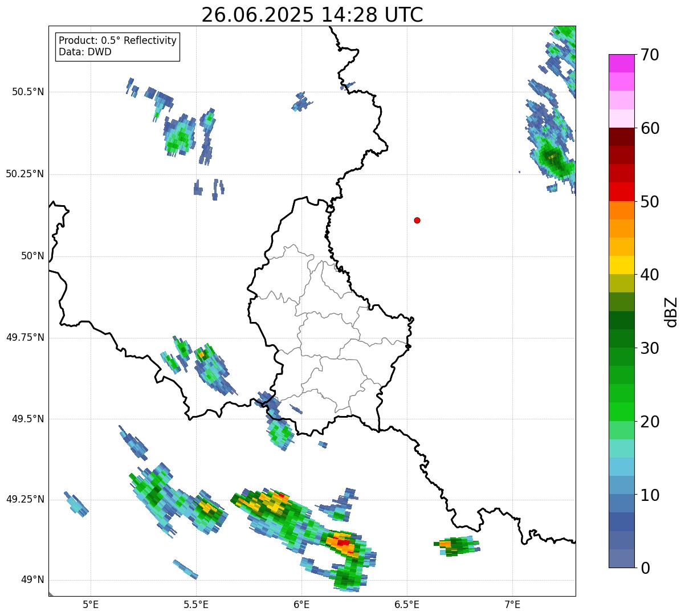Click the colorbar tick label 60

click(x=650, y=128)
